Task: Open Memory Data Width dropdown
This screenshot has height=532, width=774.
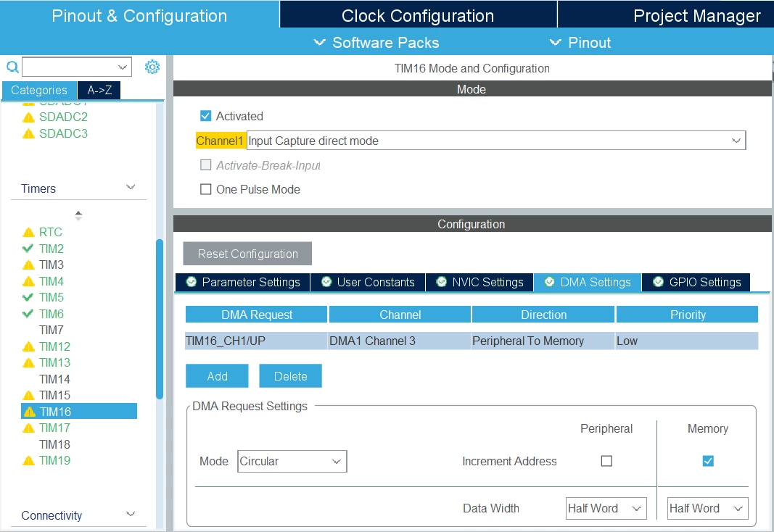Action: click(708, 508)
